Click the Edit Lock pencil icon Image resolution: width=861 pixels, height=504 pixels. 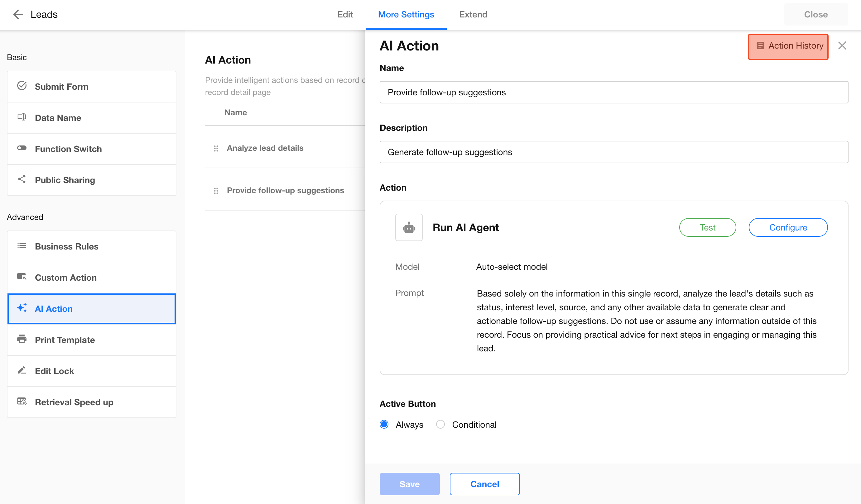[x=22, y=370]
